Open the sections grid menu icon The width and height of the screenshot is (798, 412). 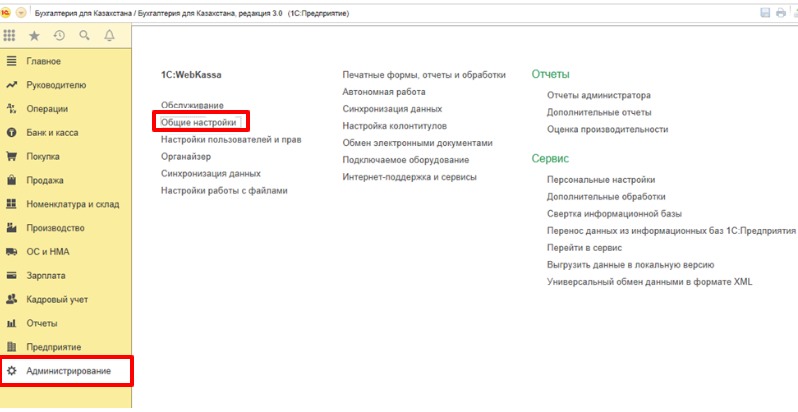pos(9,35)
